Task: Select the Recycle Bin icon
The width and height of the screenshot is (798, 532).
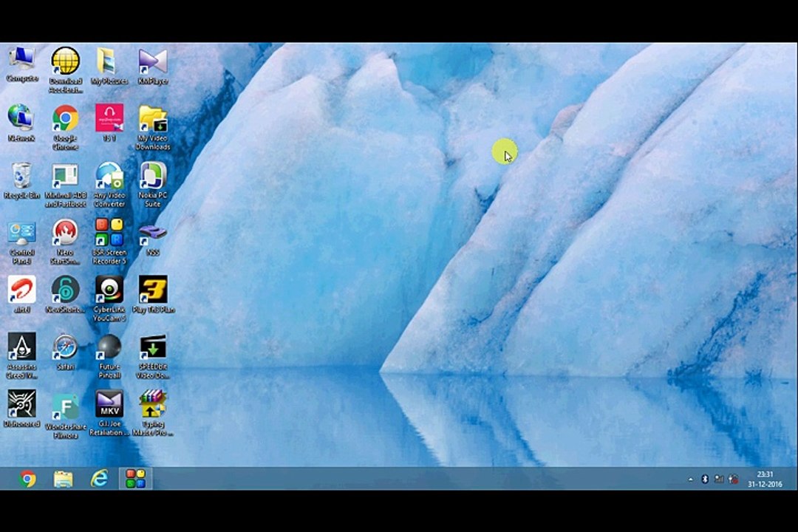Action: (x=21, y=180)
